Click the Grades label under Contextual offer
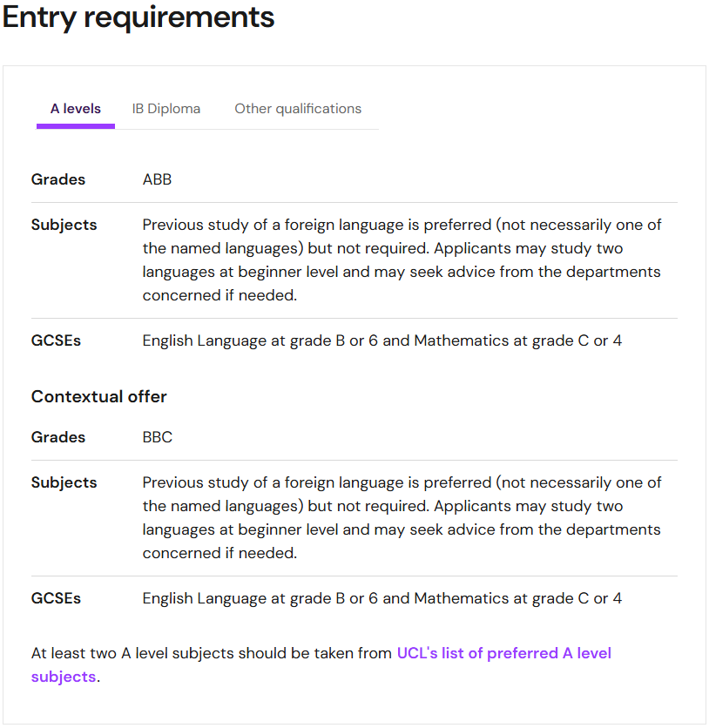The image size is (709, 728). (x=58, y=437)
